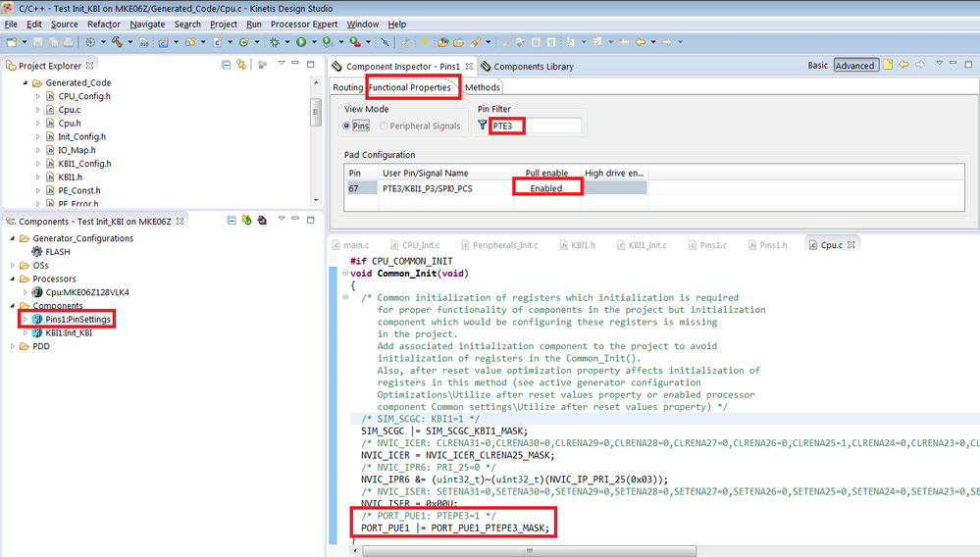
Task: Open the File menu
Action: 11,25
